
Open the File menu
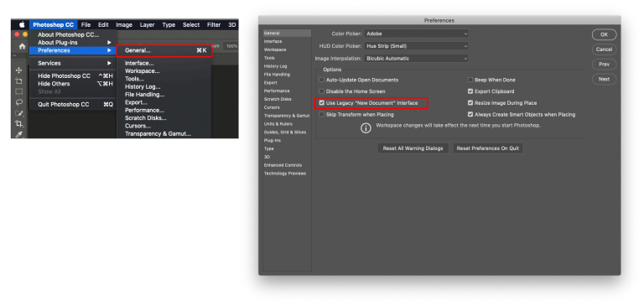[x=86, y=24]
